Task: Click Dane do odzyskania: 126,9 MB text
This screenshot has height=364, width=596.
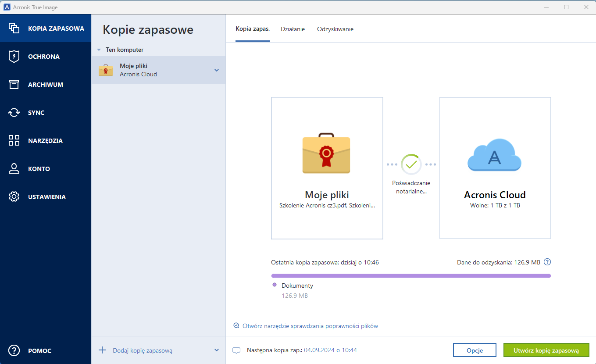Action: tap(499, 262)
